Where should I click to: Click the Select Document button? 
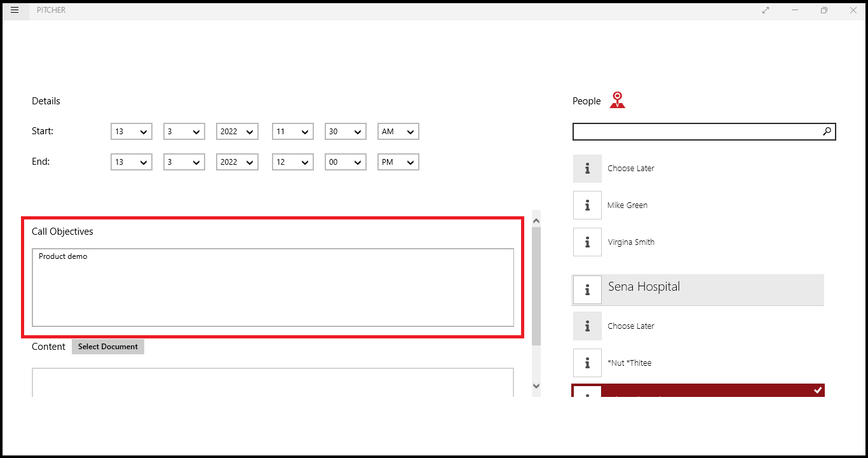coord(107,346)
